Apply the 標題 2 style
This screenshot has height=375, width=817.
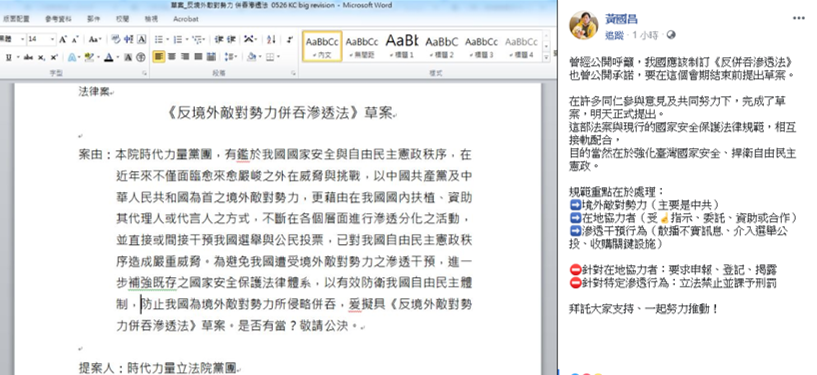(441, 46)
